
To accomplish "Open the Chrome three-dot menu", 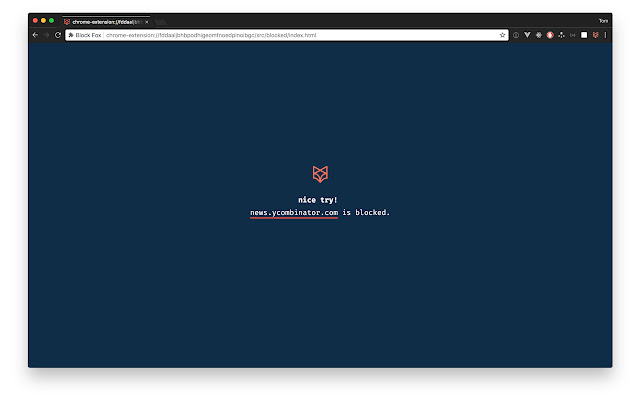I will tap(605, 35).
